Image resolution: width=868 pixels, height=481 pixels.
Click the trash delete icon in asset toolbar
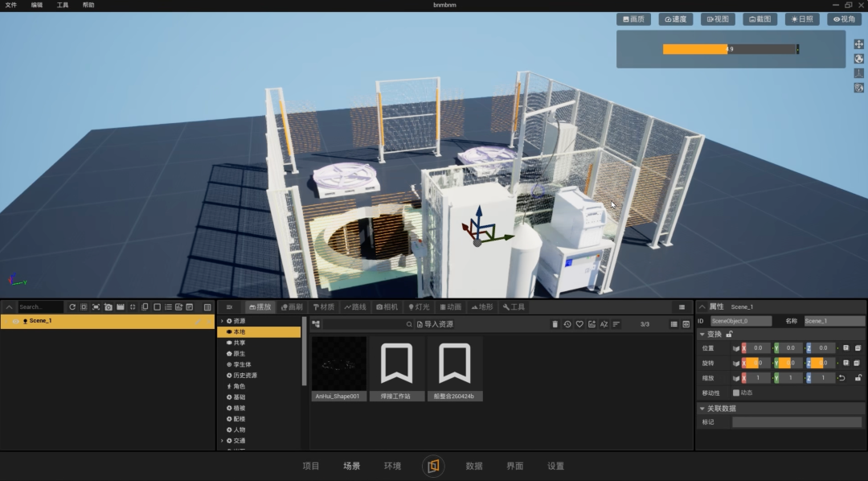pos(555,324)
